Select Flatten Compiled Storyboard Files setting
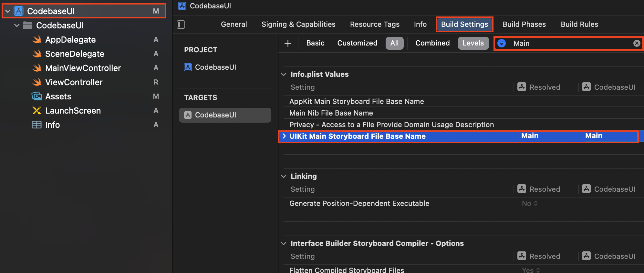Screen dimensions: 644x273 [347, 270]
